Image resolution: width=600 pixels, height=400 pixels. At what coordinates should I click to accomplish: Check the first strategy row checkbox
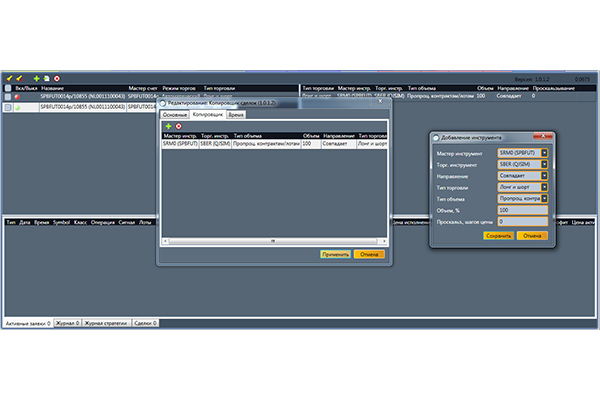click(8, 97)
